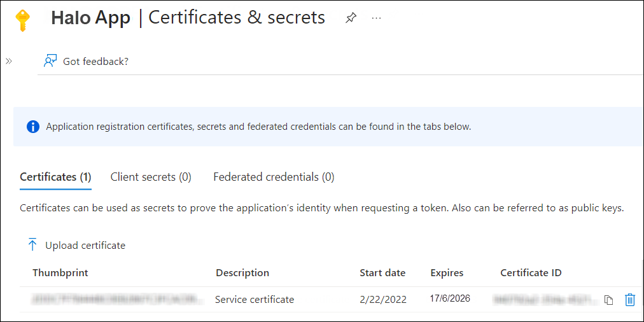Click the yellow key icon
644x322 pixels.
pos(22,20)
